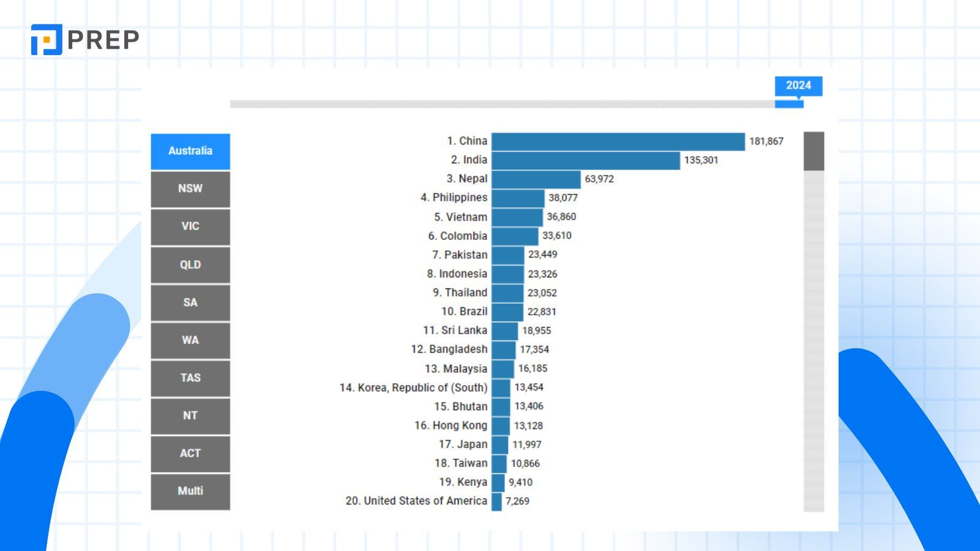Click the China bar in chart
This screenshot has height=551, width=980.
pos(618,141)
